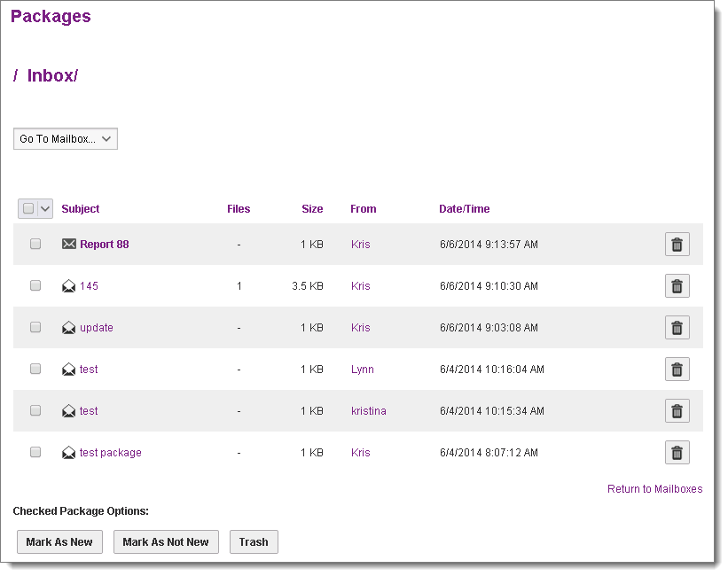Sort packages by Date/Time column
This screenshot has width=728, height=576.
pos(465,209)
